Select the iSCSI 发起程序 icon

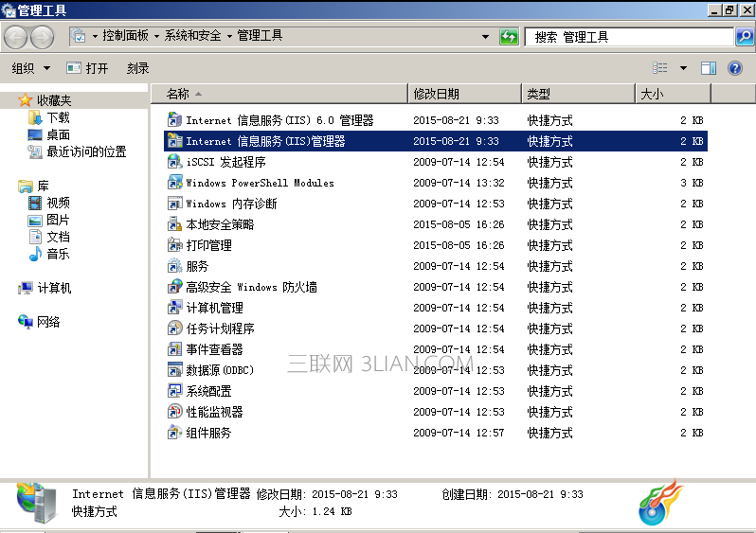[x=174, y=162]
